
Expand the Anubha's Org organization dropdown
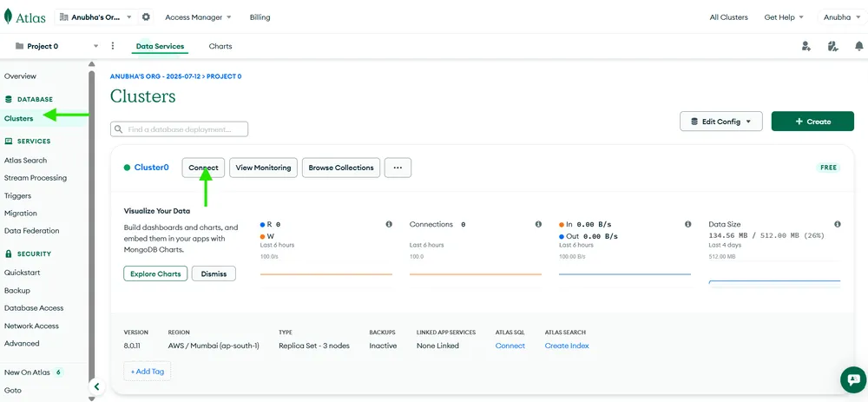tap(96, 17)
